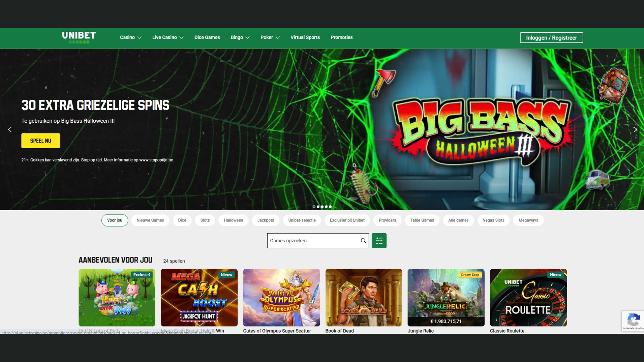Viewport: 644px width, 362px height.
Task: Advance the banner with the right arrow
Action: click(x=635, y=129)
